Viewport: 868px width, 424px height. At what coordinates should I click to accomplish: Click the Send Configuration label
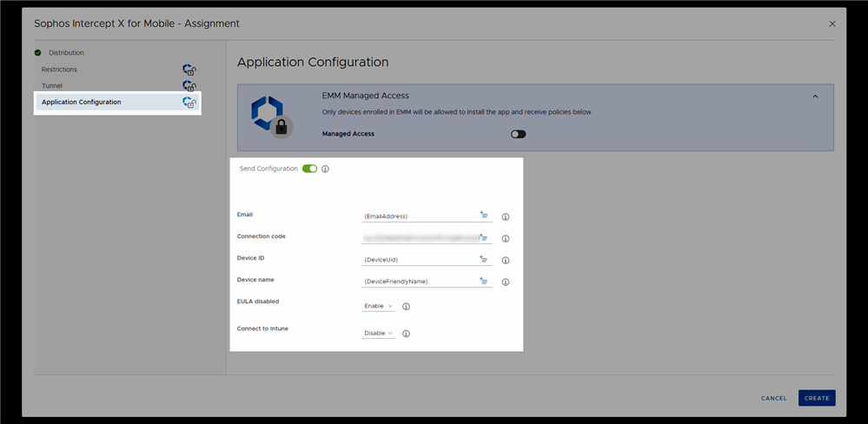(x=268, y=169)
